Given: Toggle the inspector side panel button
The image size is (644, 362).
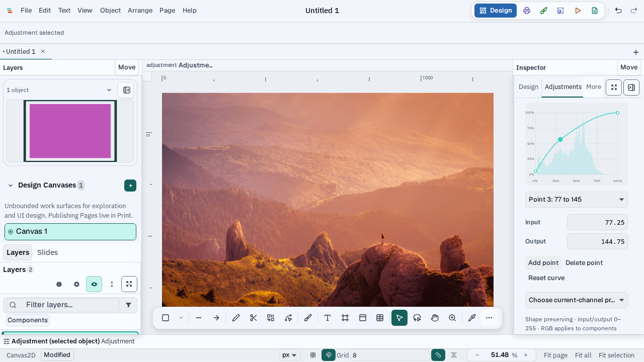Looking at the screenshot, I should pos(631,87).
